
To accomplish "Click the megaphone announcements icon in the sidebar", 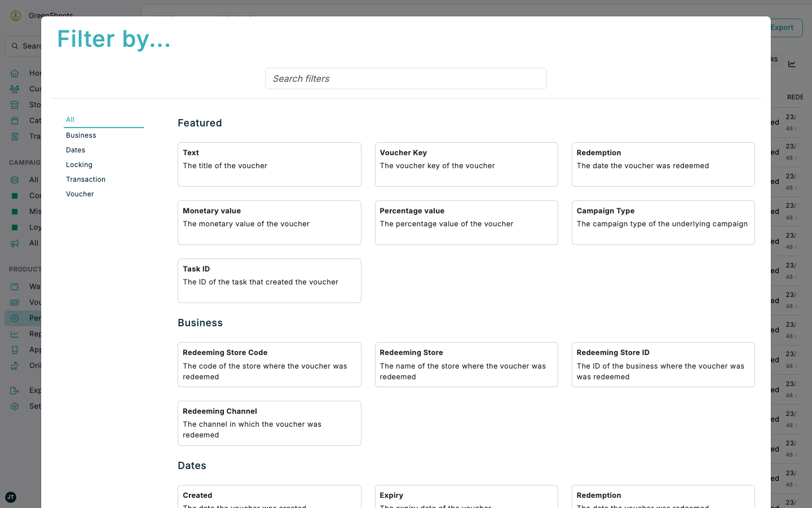I will click(x=14, y=243).
